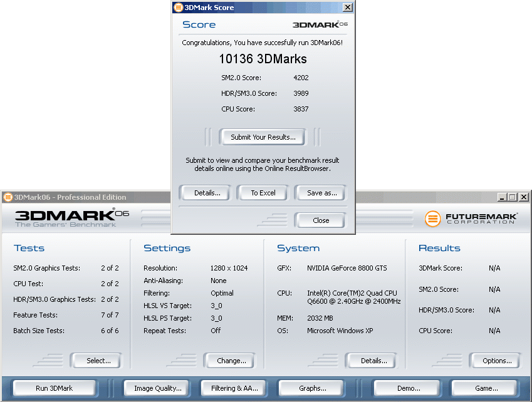Click Anti-Aliasing value None

click(219, 281)
